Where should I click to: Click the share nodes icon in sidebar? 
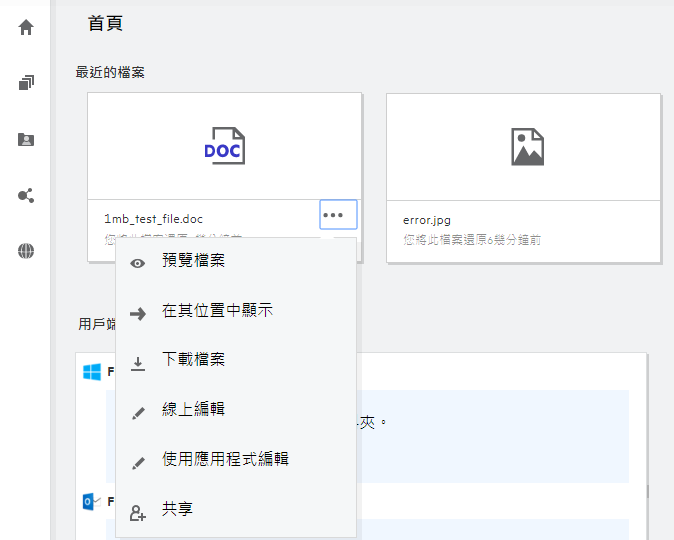pyautogui.click(x=26, y=195)
